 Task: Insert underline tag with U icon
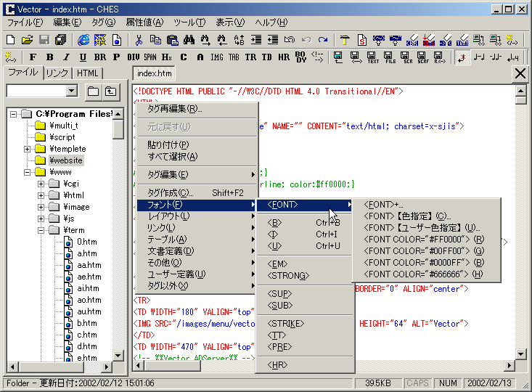click(83, 57)
